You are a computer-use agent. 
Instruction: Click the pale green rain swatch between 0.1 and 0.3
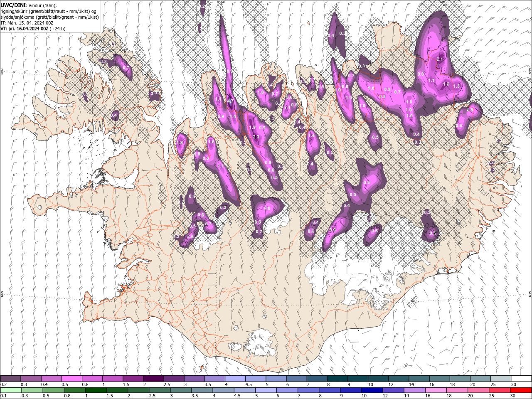click(x=10, y=390)
